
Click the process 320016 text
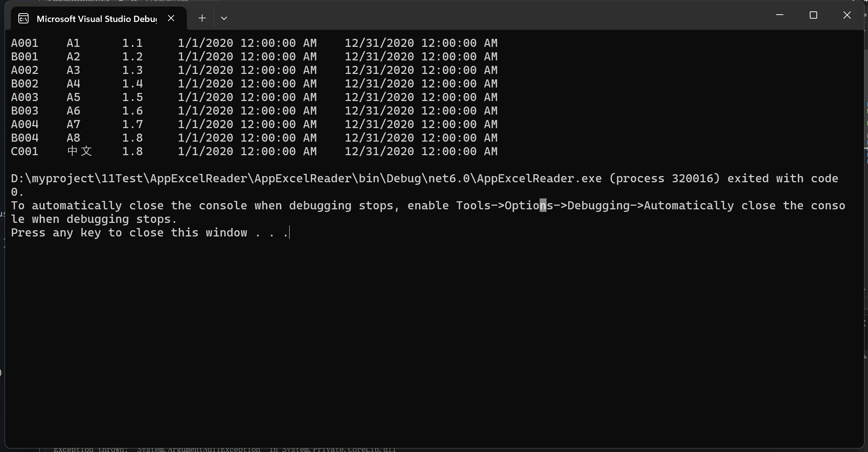point(664,179)
